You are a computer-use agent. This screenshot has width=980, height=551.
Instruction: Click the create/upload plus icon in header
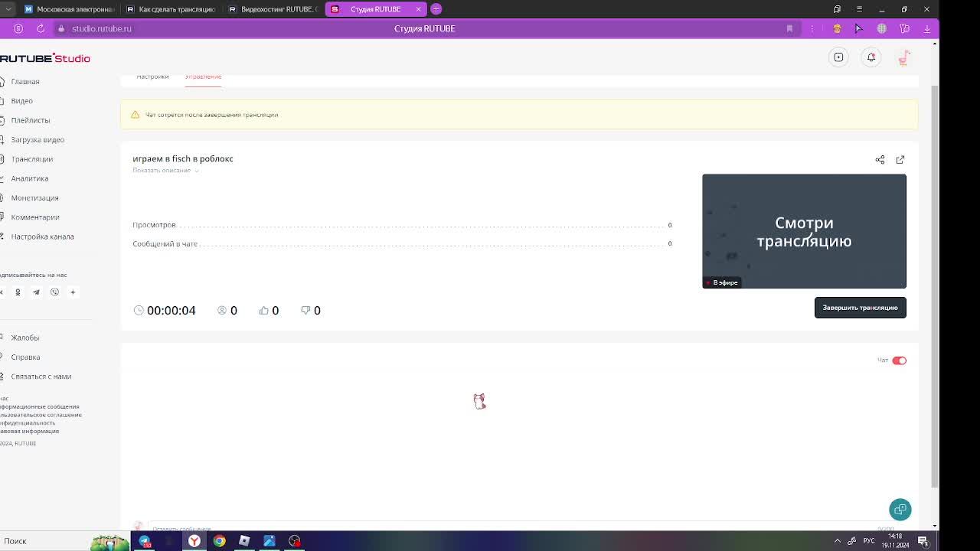tap(839, 57)
